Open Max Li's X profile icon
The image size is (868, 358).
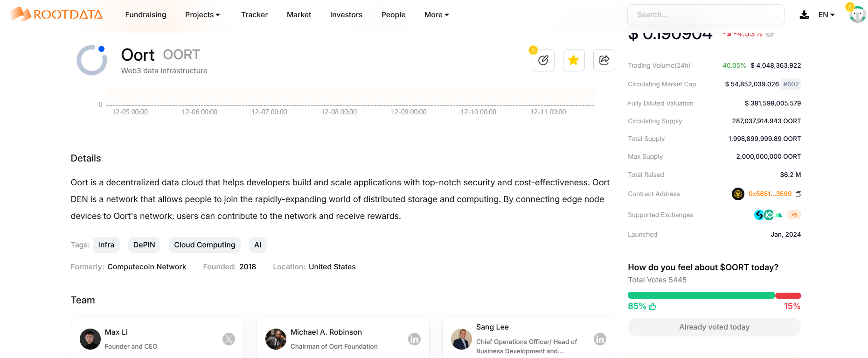[229, 339]
